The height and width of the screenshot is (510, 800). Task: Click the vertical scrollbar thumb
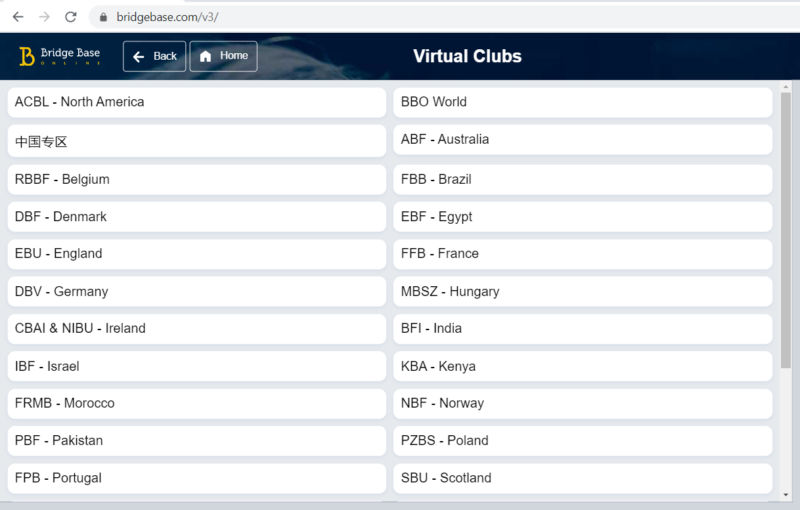point(786,230)
